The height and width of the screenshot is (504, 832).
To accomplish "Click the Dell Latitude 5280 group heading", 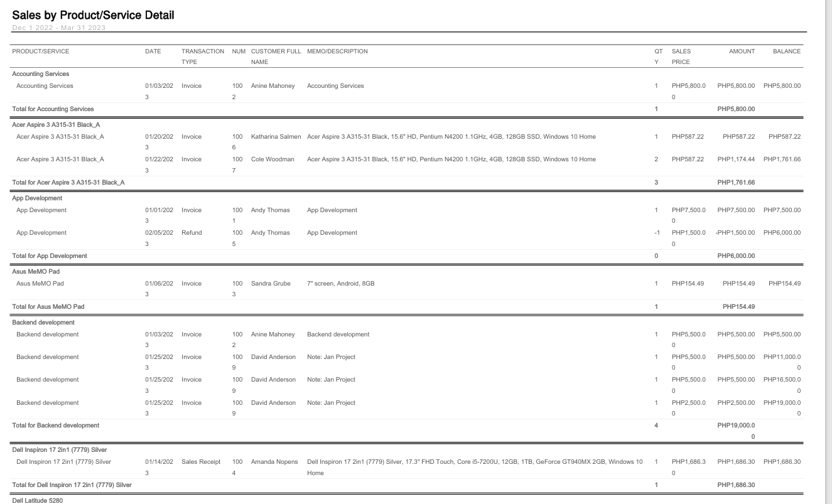I will 38,500.
